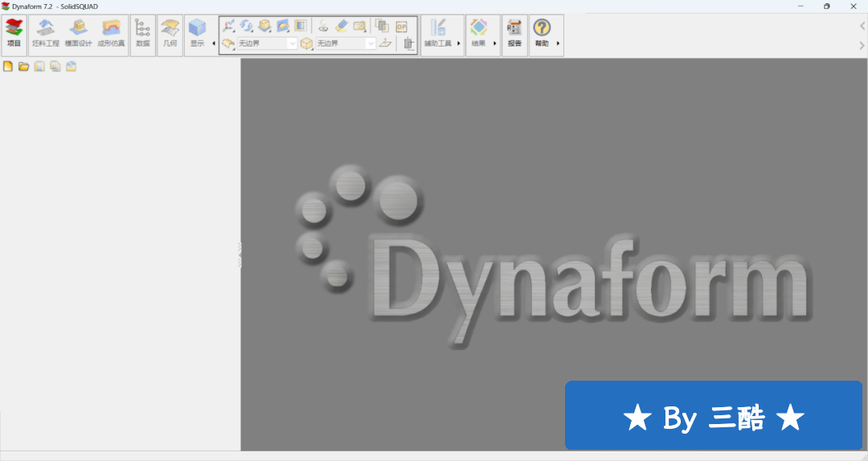Expand the 帮助 arrow menu
868x461 pixels.
pyautogui.click(x=558, y=43)
